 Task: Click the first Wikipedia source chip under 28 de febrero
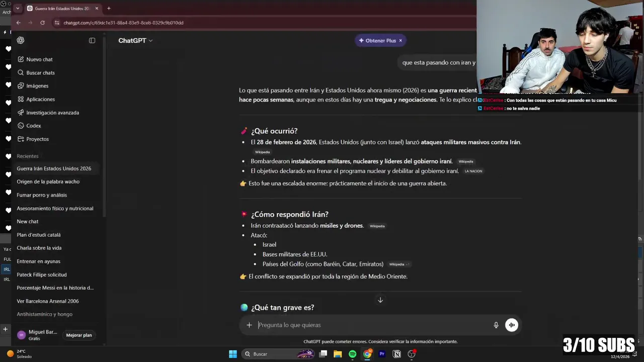tap(263, 152)
